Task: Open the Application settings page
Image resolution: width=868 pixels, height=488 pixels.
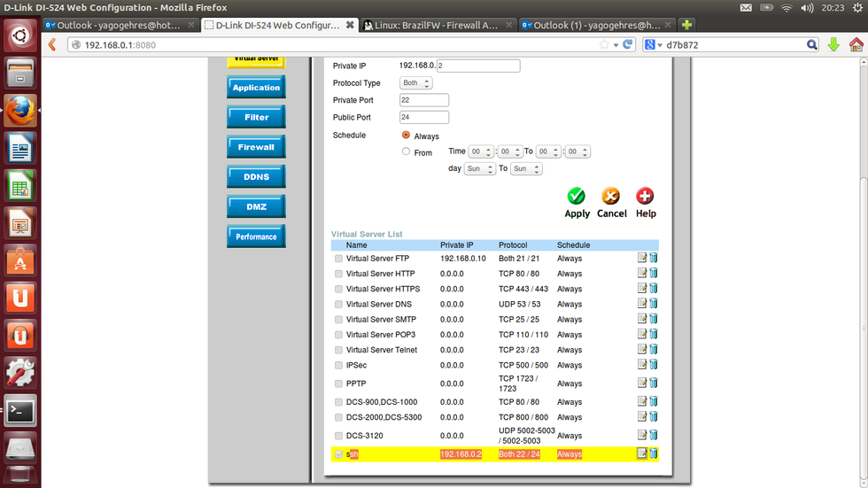Action: 256,88
